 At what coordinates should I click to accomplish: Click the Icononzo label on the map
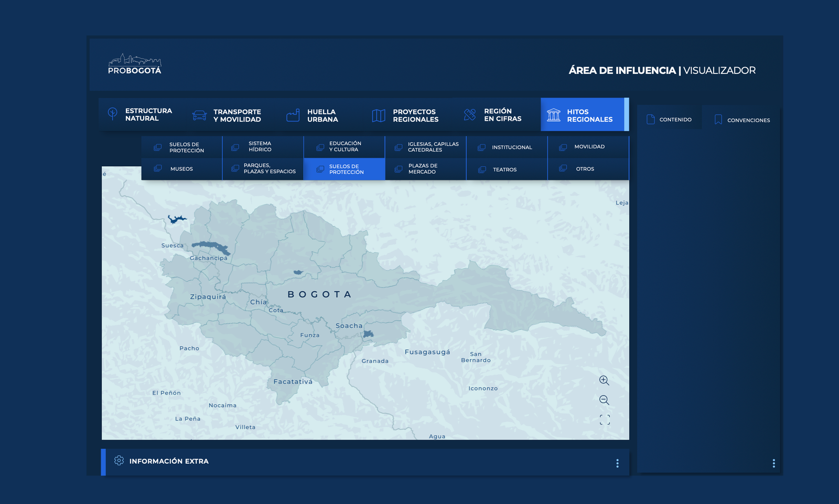tap(483, 389)
